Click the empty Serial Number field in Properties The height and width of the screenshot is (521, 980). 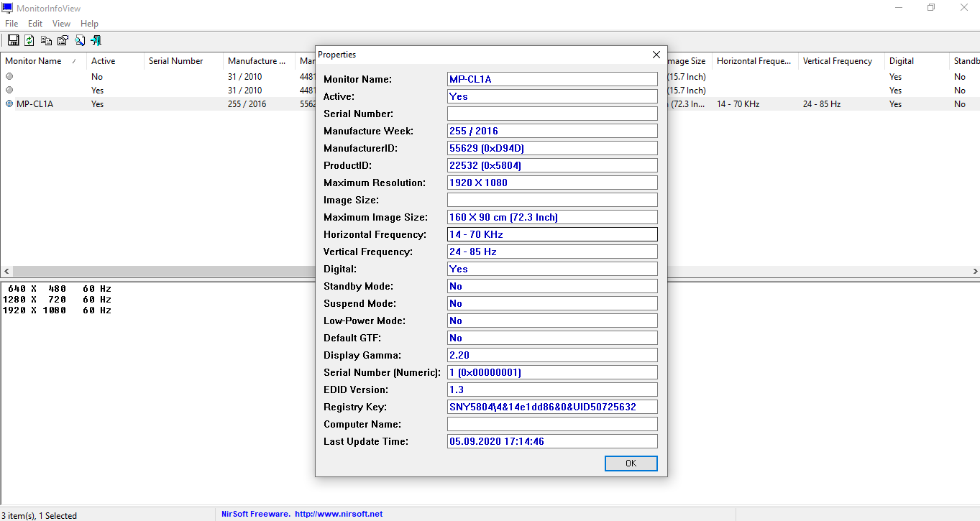(x=552, y=114)
